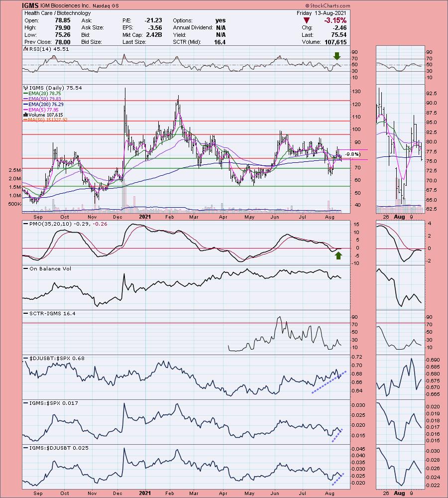
Task: Click the 2.5M volume axis label
Action: click(15, 170)
